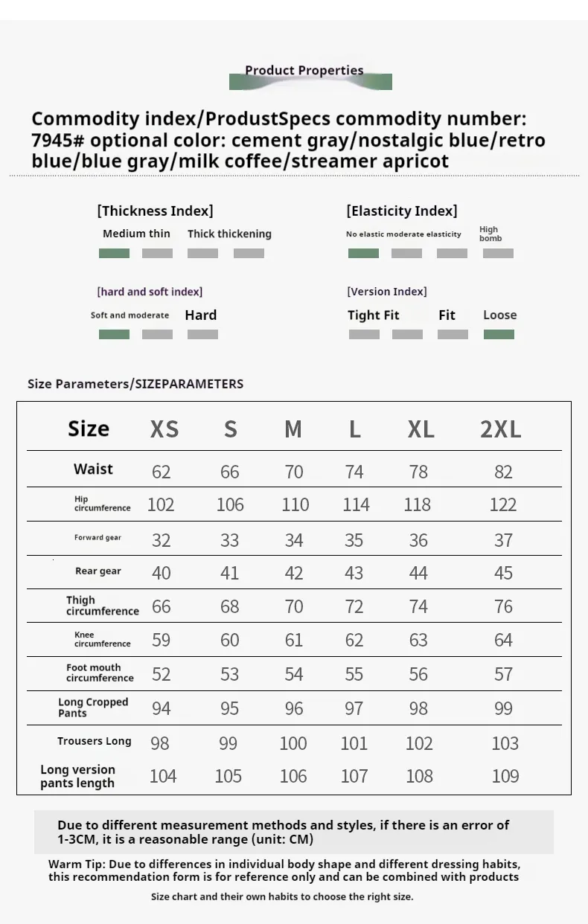The width and height of the screenshot is (588, 924).
Task: Click the Trousers Long value 100
Action: click(293, 743)
